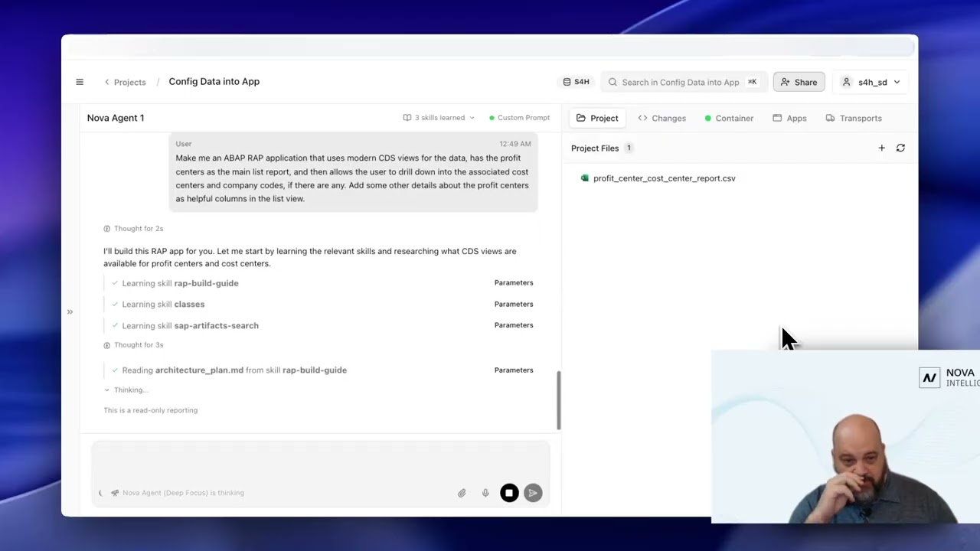
Task: Expand the 3 skills learned dropdown
Action: 439,118
